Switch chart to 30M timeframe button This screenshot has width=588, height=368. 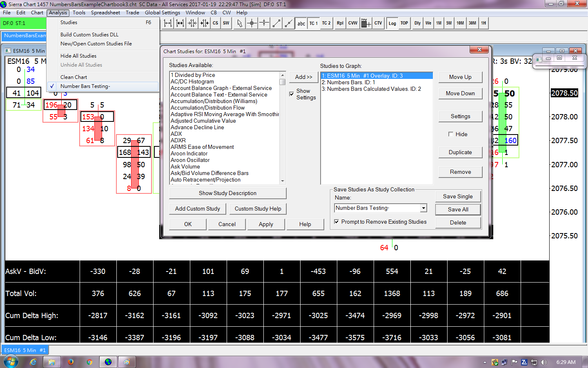472,23
